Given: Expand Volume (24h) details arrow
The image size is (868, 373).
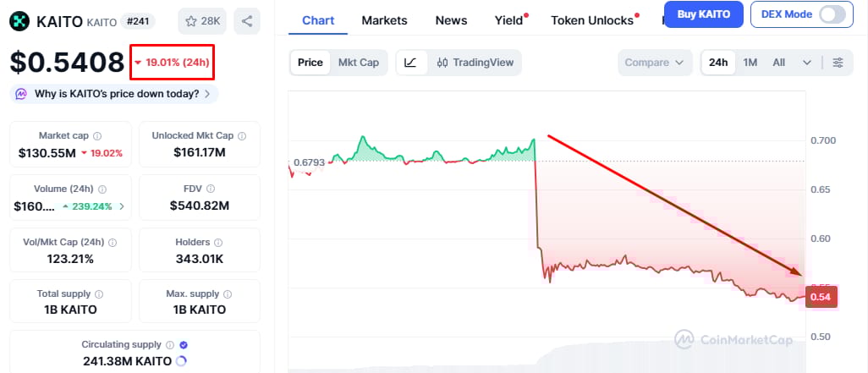Looking at the screenshot, I should pos(122,206).
